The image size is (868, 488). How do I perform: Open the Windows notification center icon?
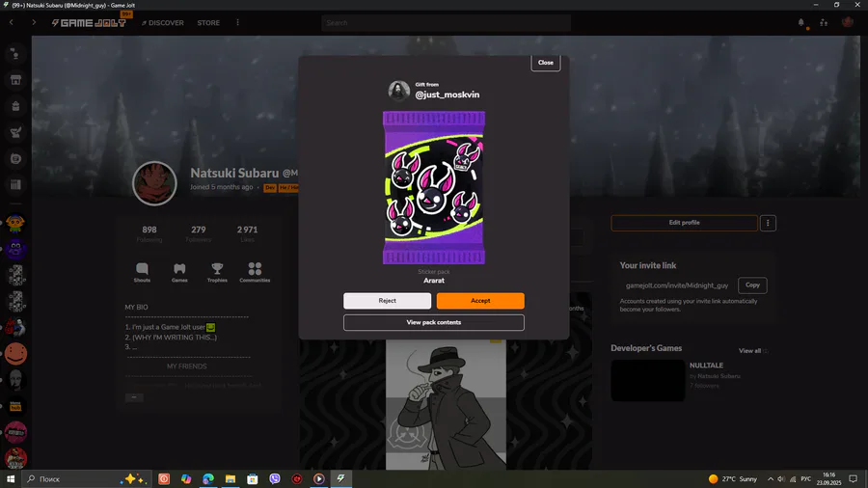[854, 478]
